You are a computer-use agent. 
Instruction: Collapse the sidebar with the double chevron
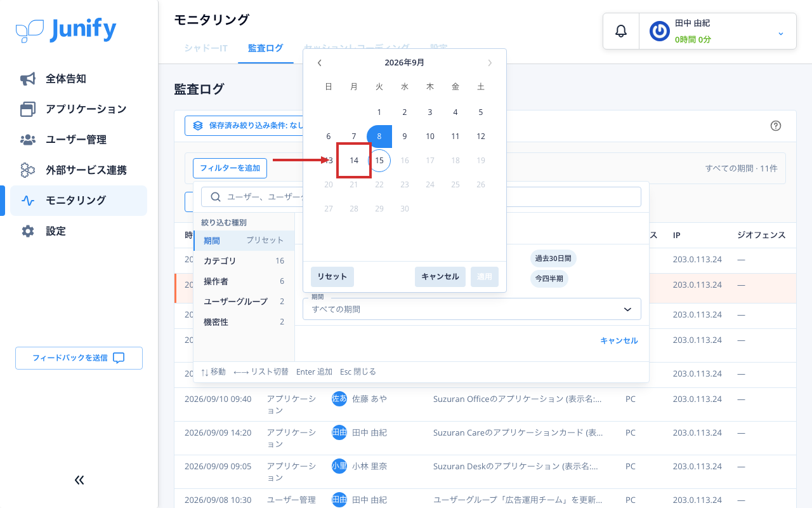79,480
